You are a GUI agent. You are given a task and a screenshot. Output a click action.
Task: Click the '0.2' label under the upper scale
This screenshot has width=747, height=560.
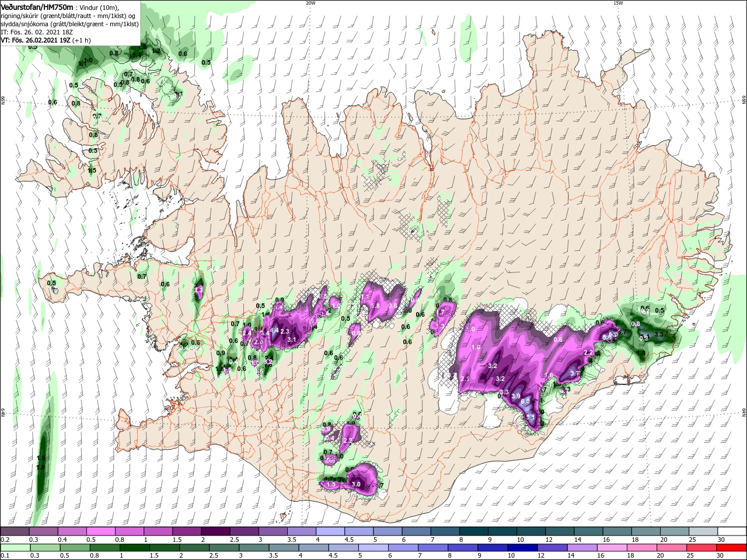[x=5, y=540]
